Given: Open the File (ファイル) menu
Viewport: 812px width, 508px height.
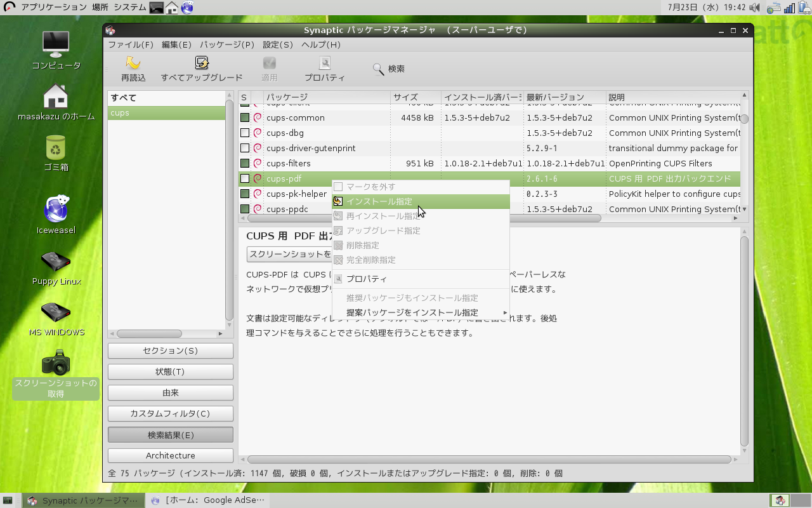Looking at the screenshot, I should point(131,44).
